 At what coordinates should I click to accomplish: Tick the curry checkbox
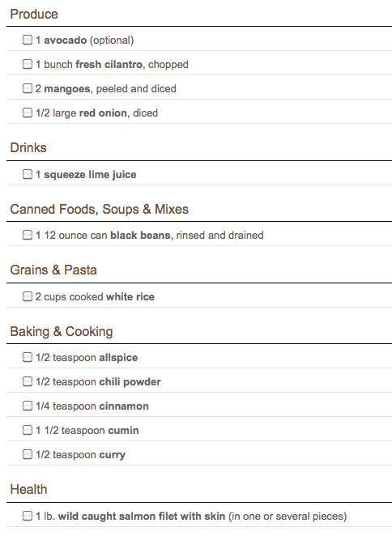pyautogui.click(x=28, y=454)
